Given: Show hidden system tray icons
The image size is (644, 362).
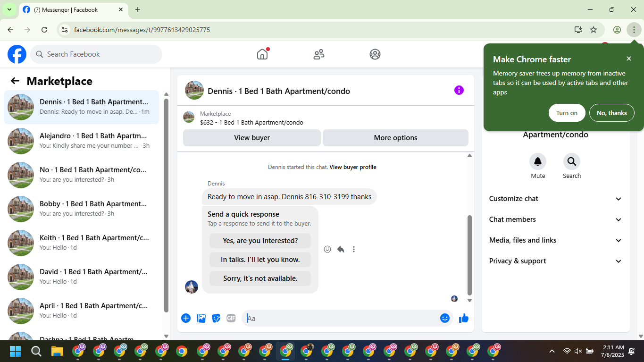Looking at the screenshot, I should click(x=552, y=351).
